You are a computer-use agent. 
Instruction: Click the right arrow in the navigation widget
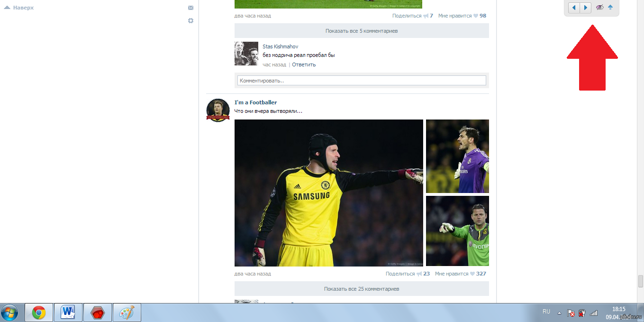click(x=586, y=8)
